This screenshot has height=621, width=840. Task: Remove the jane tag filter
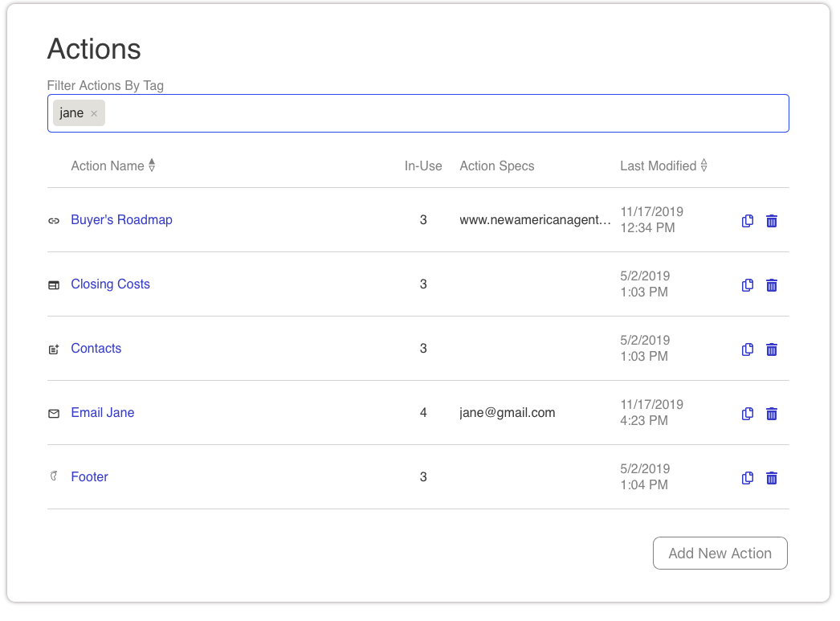(94, 114)
